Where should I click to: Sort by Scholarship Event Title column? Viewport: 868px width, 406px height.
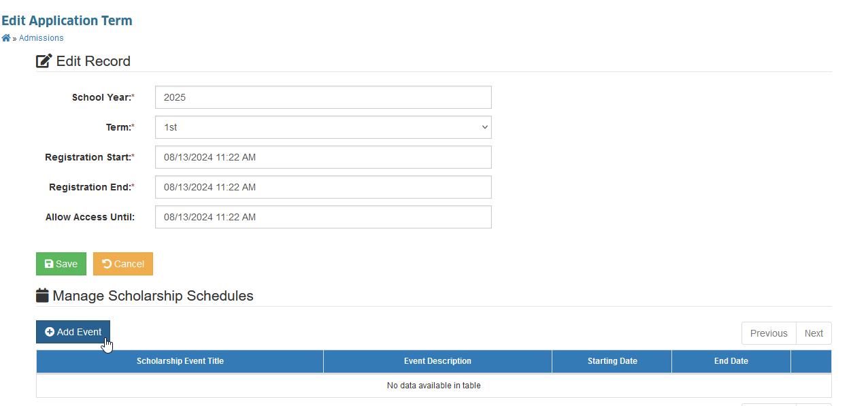click(x=180, y=361)
